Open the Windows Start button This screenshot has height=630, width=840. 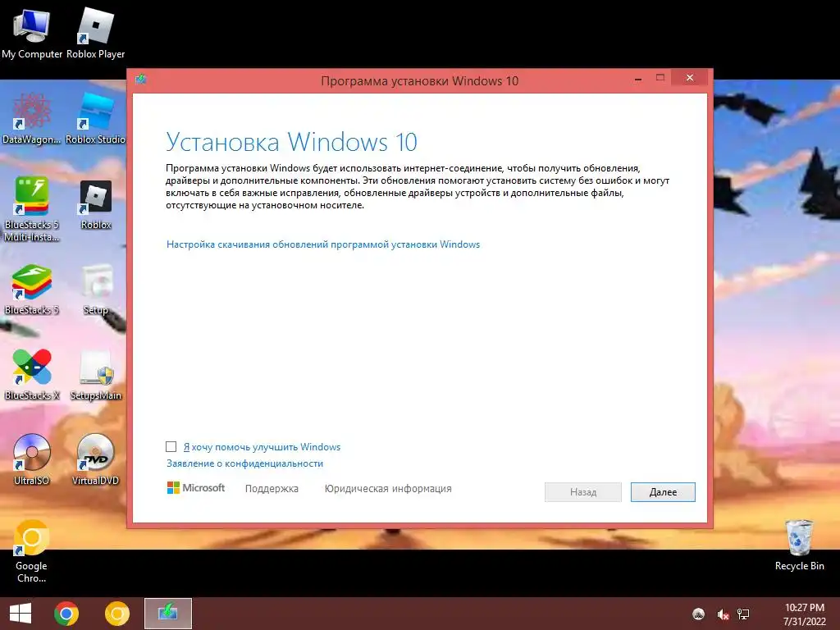click(x=21, y=614)
